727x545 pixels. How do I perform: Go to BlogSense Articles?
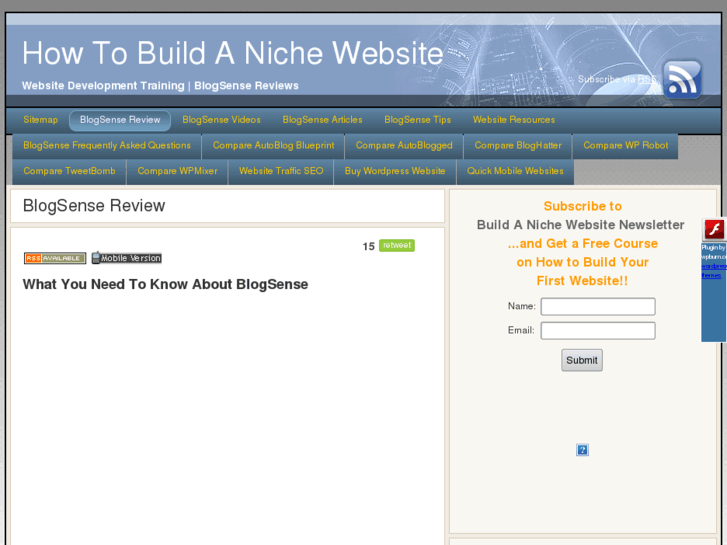coord(322,120)
